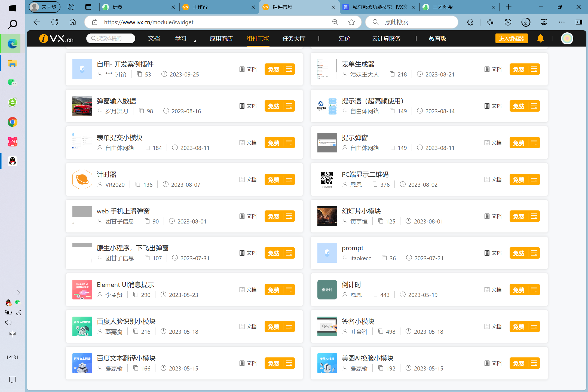Open 文档 link for Element UI消息提示

248,290
